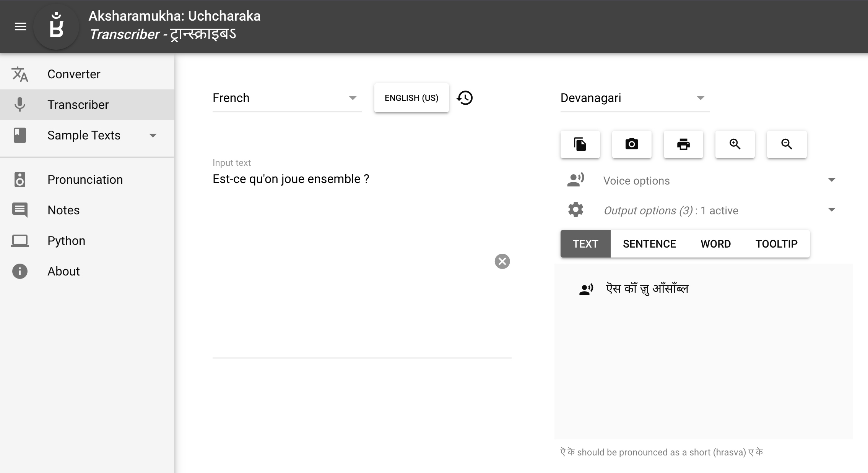Go to the Converter page
The width and height of the screenshot is (868, 473).
point(87,74)
